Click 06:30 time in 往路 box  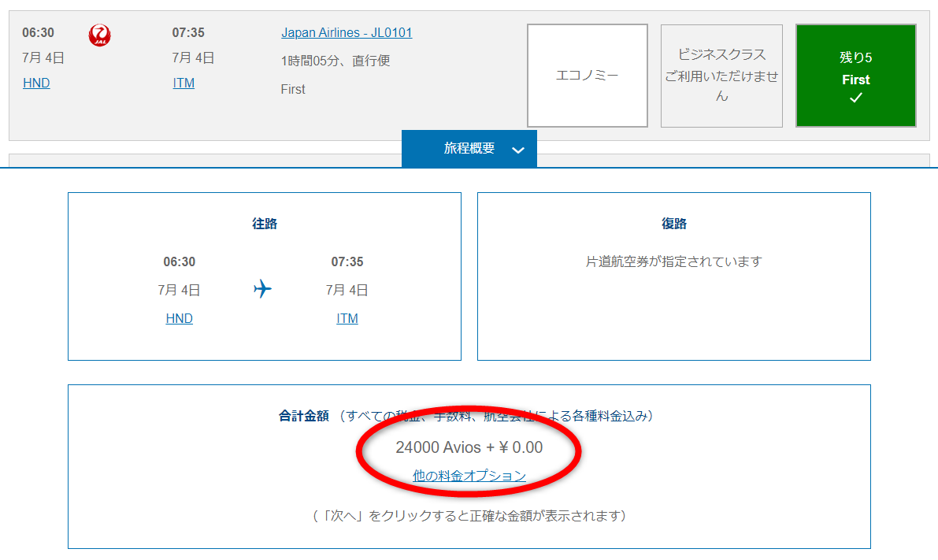[180, 262]
